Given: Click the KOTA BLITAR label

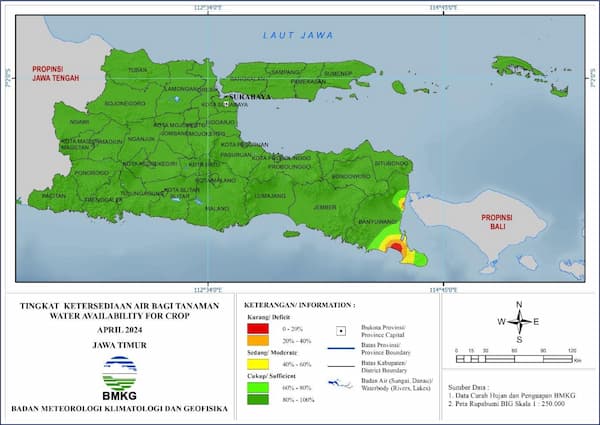Looking at the screenshot, I should pos(182,190).
